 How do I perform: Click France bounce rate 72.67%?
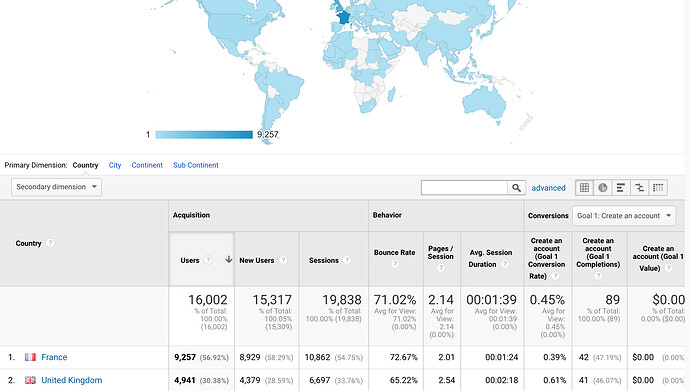tap(404, 357)
